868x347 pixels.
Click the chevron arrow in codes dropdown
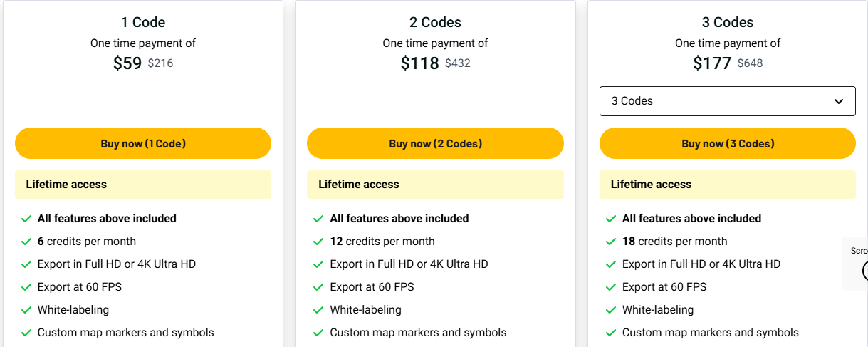(838, 101)
